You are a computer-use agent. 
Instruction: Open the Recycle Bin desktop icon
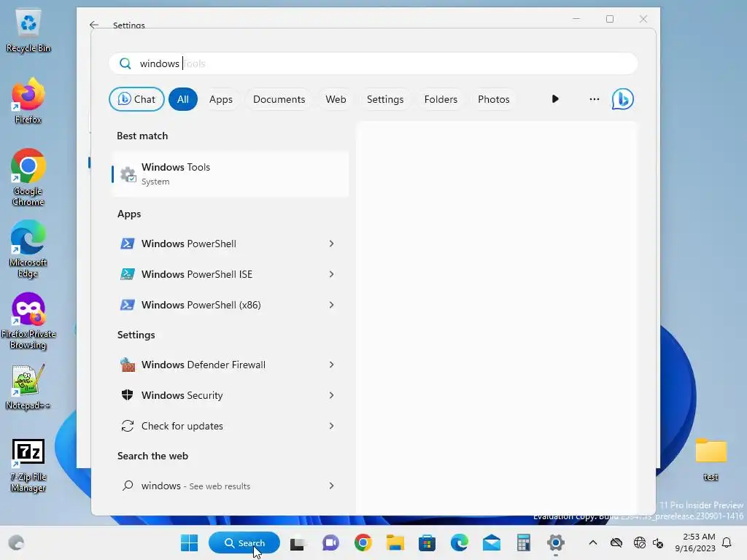pyautogui.click(x=28, y=31)
